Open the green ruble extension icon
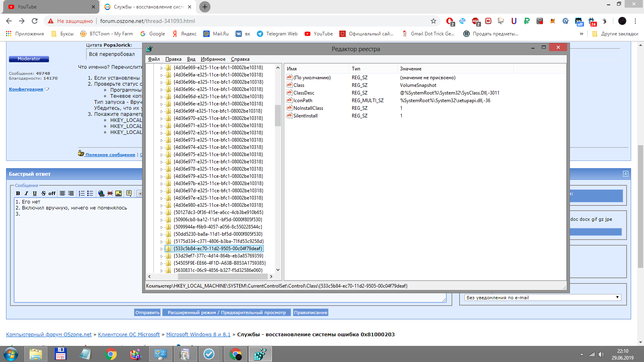The height and width of the screenshot is (362, 644). (x=526, y=21)
